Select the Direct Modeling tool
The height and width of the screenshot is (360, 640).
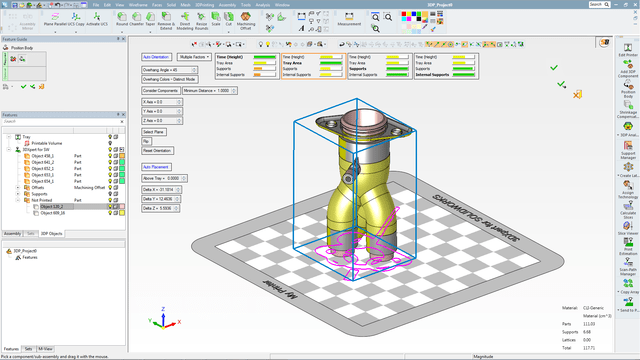click(185, 21)
